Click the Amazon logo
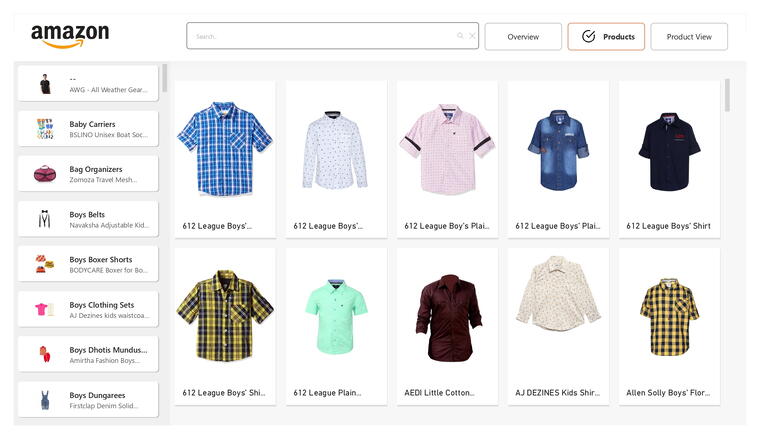This screenshot has height=439, width=760. 69,36
